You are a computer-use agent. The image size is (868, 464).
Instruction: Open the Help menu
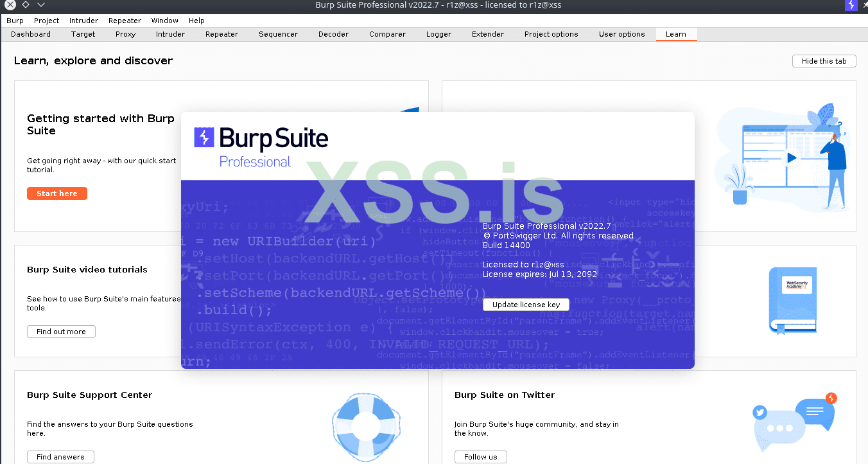tap(196, 21)
